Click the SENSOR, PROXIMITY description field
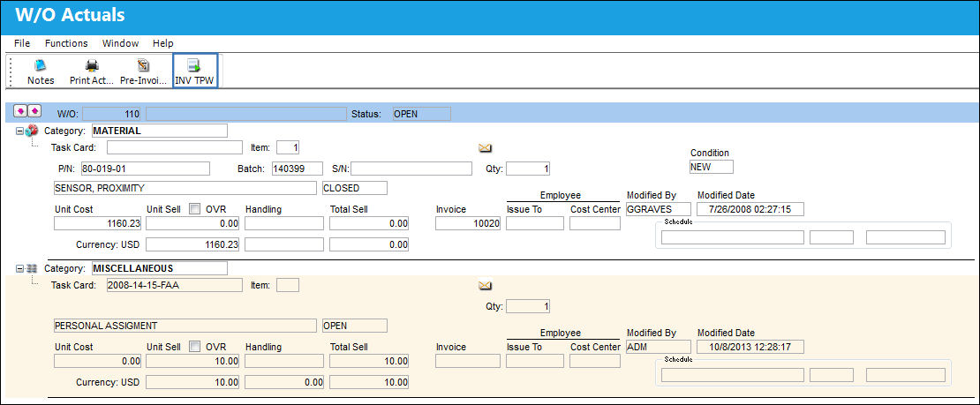 coord(185,187)
